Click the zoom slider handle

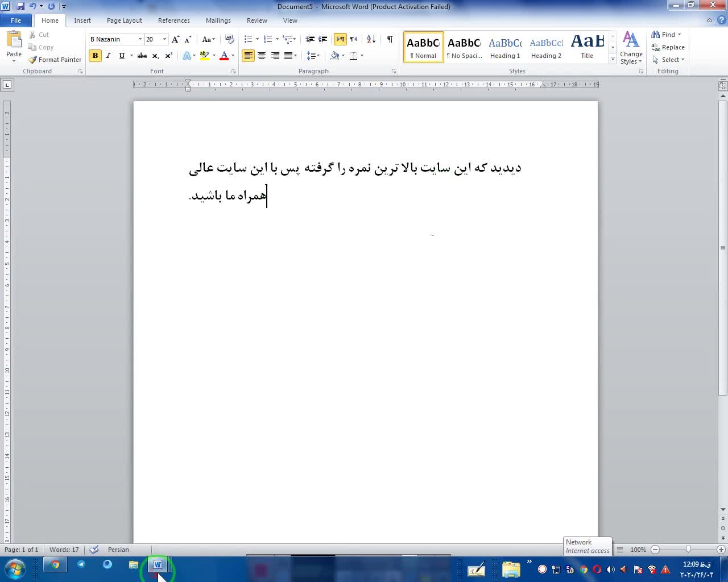(x=688, y=550)
